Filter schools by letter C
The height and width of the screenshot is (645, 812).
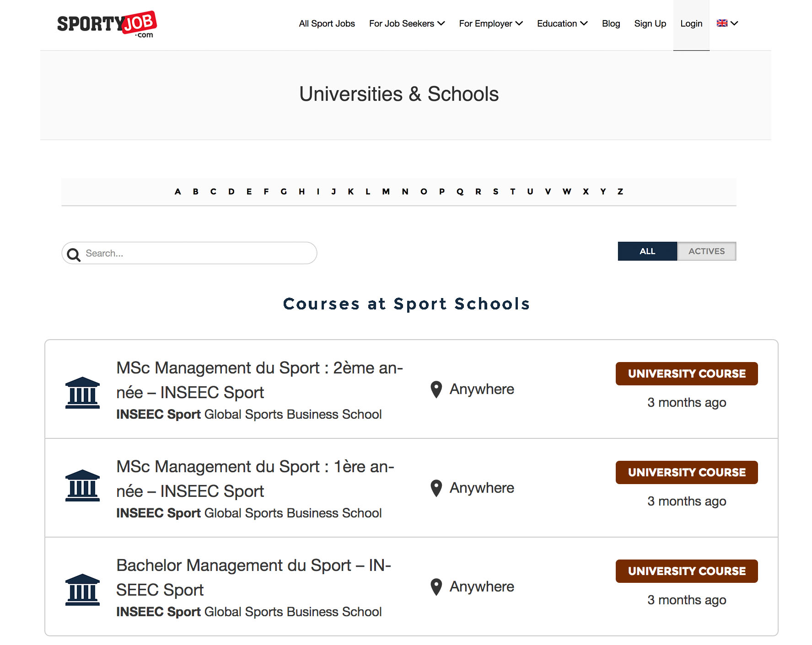213,192
